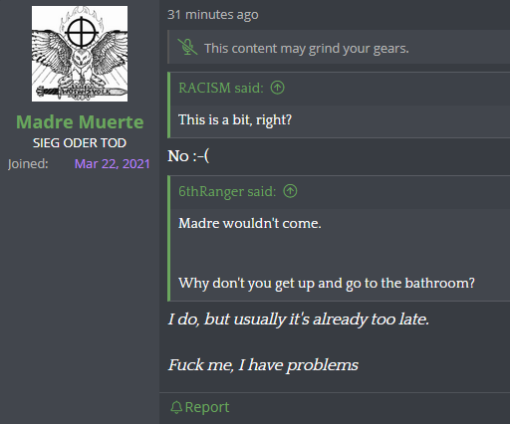
Task: Report this post
Action: (200, 407)
